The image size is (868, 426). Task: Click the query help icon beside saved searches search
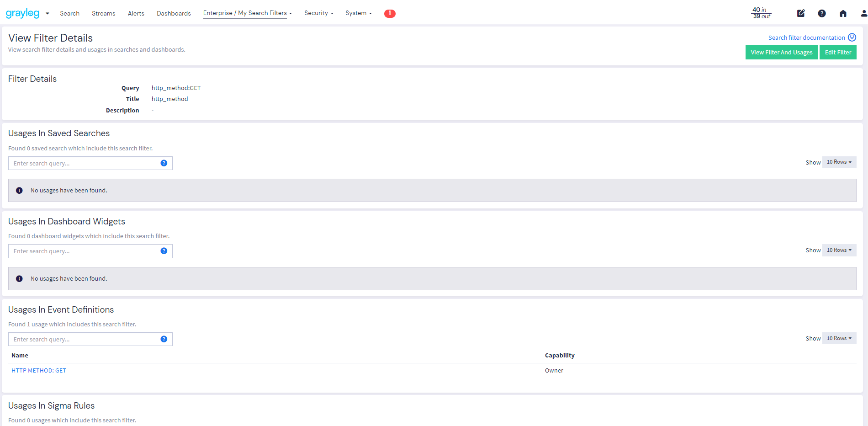tap(164, 163)
